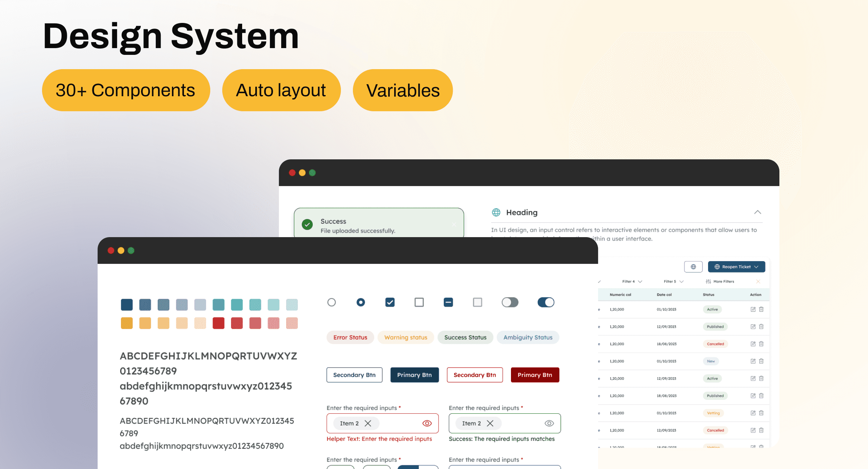Select the unselected empty radio button
The image size is (868, 469).
pos(332,302)
